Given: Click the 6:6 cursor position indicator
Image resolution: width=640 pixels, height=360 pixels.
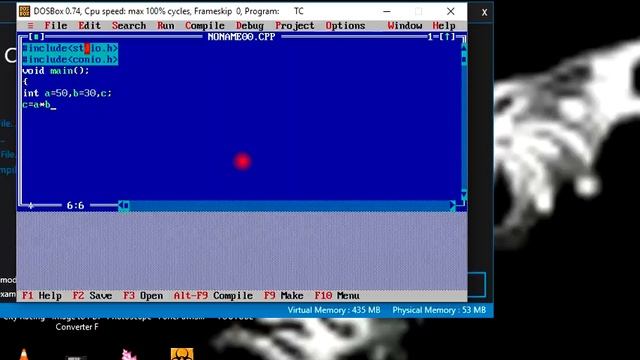Looking at the screenshot, I should coord(76,205).
